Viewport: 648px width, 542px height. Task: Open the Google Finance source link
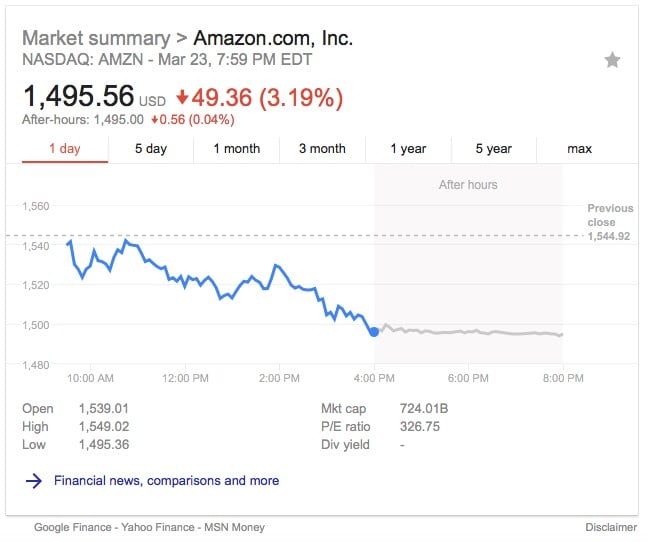[x=72, y=527]
